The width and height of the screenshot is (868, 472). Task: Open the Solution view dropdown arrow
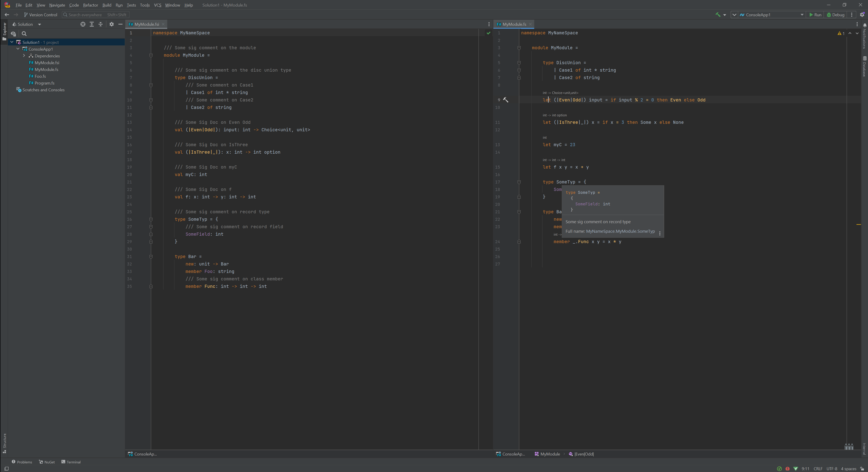coord(39,24)
